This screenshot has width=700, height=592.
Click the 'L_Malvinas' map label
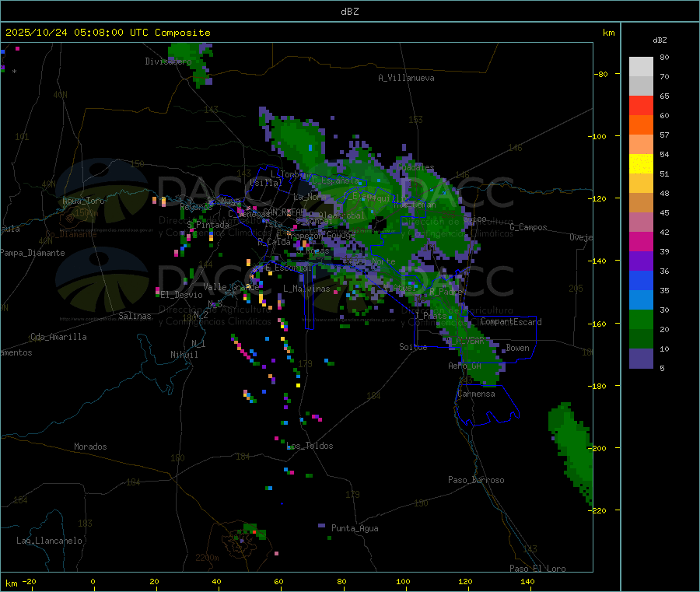pyautogui.click(x=306, y=289)
